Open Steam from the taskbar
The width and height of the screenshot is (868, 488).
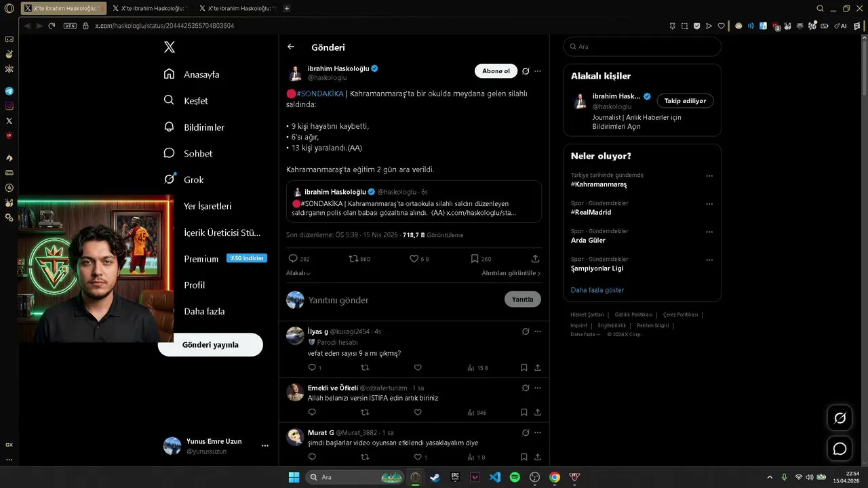(x=435, y=477)
